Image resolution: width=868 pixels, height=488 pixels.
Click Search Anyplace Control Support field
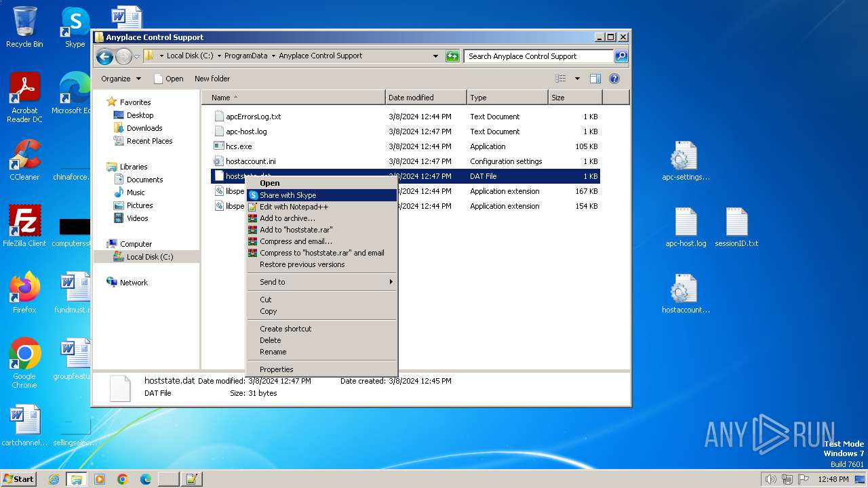point(539,56)
